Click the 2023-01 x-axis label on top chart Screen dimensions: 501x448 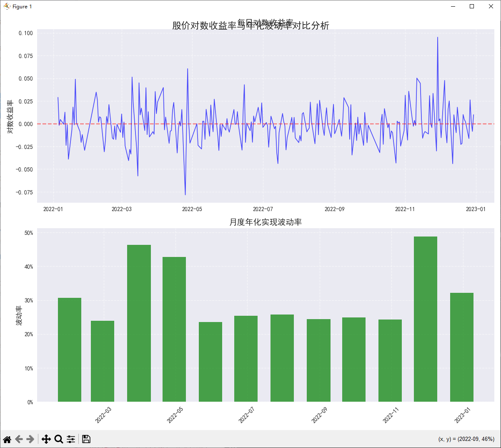[x=476, y=209]
